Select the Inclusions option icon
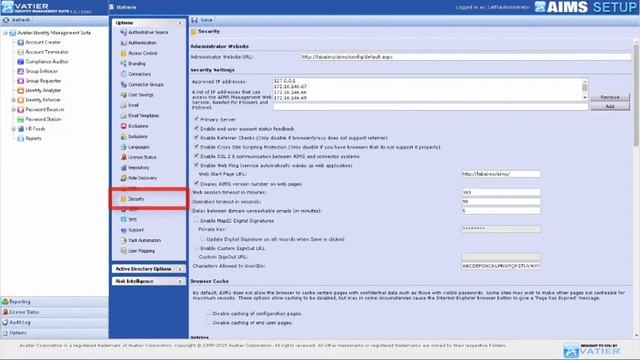Screen dimensions: 640x360 point(123,136)
